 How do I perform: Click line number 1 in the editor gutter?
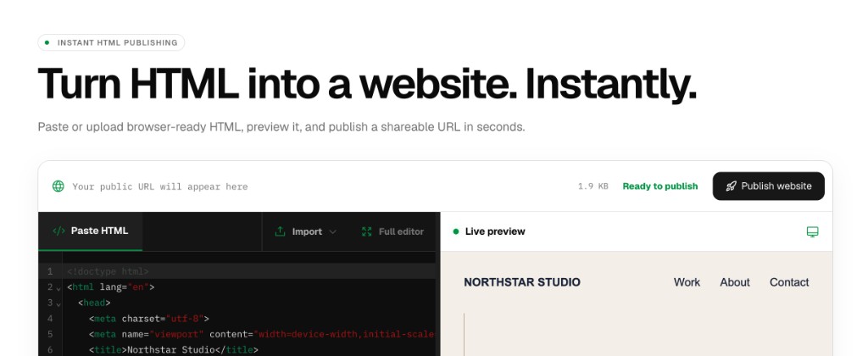pos(50,271)
